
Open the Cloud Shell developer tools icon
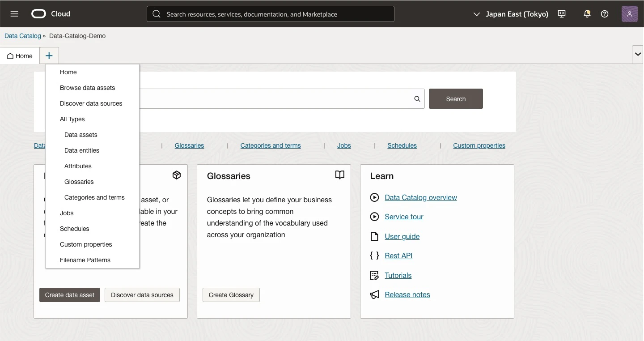[562, 14]
